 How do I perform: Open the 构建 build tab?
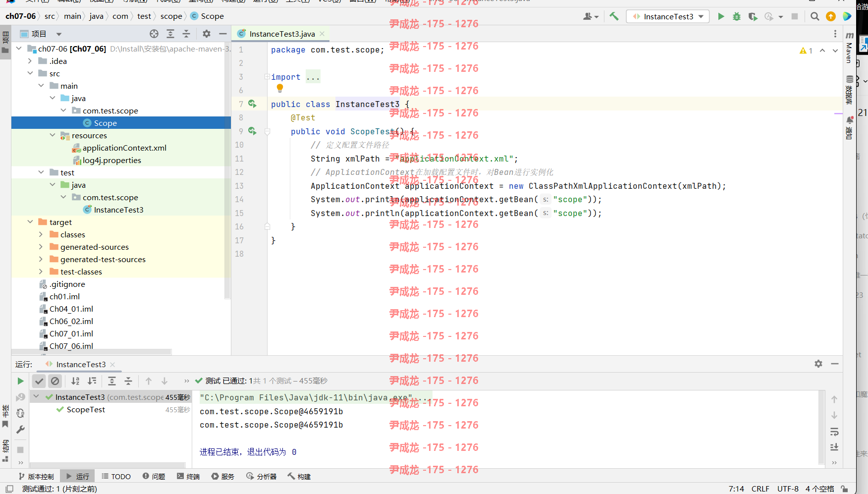tap(299, 476)
